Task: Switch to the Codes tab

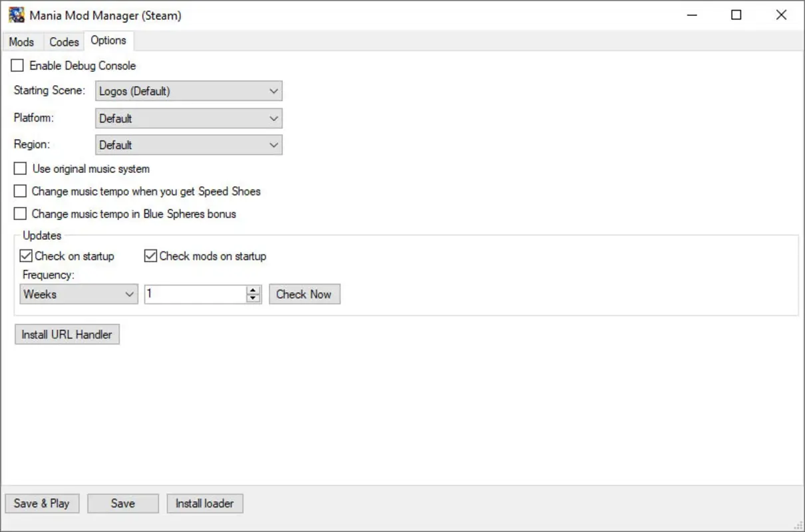Action: point(63,41)
